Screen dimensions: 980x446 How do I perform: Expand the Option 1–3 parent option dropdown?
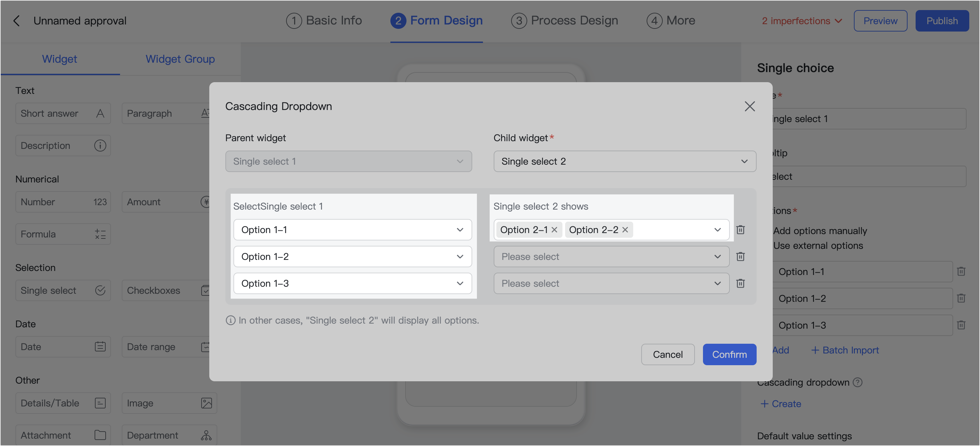(x=352, y=283)
